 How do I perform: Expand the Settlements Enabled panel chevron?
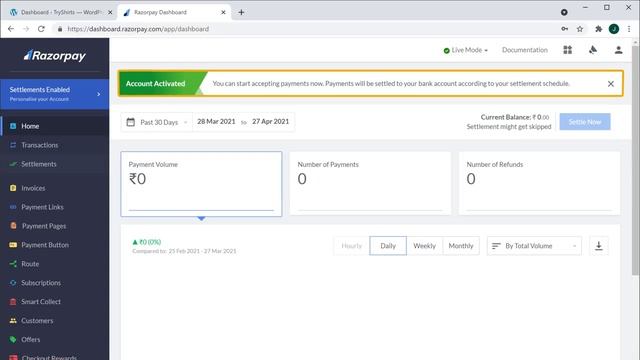click(98, 94)
